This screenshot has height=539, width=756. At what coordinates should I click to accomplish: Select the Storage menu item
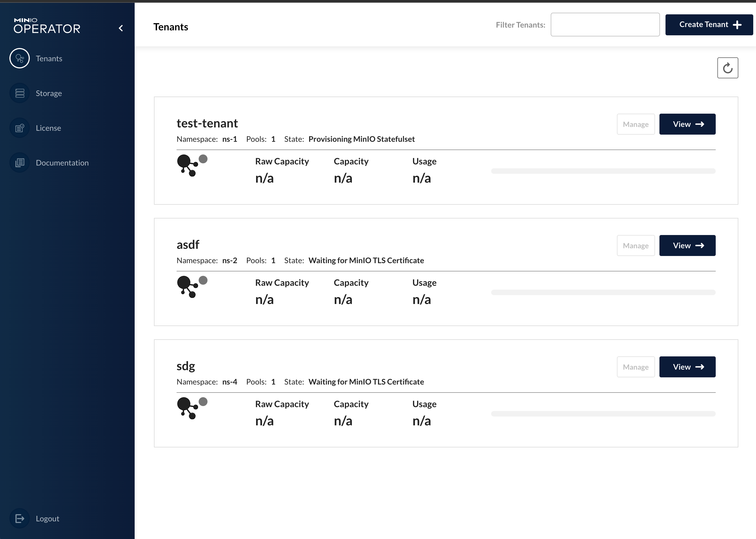49,93
